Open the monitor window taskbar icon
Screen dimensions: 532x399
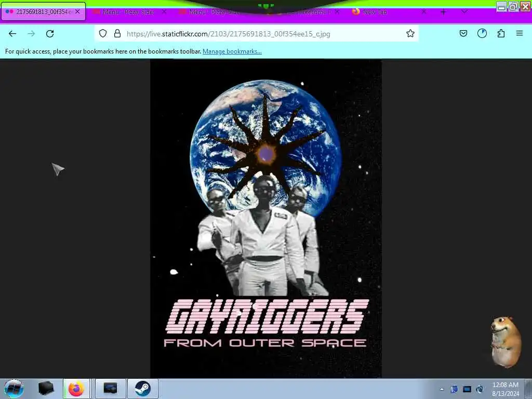click(110, 389)
